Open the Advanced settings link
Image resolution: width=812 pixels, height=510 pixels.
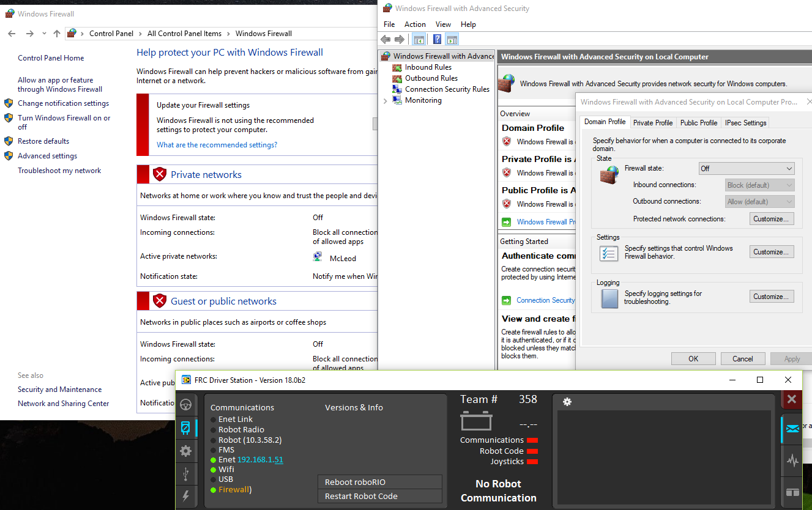tap(48, 156)
